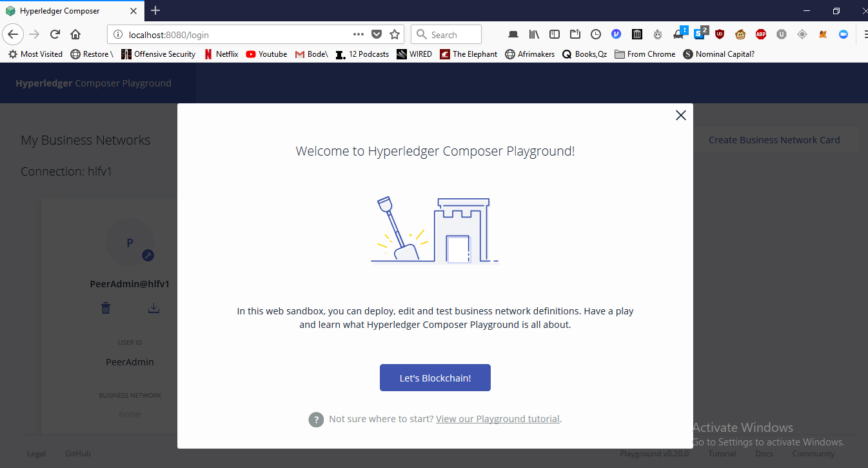View our Playground tutorial link
The image size is (868, 468).
497,419
